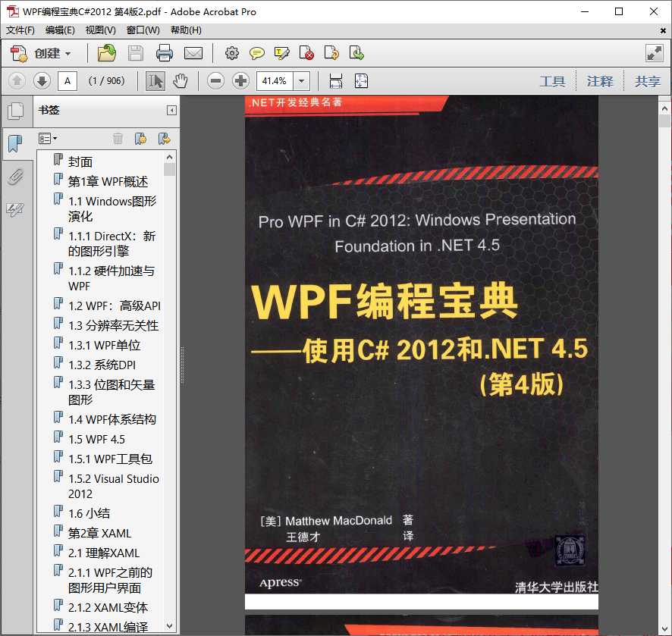Screen dimensions: 672x636
Task: Select bookmark 1.5 WPF 4.5
Action: coord(97,439)
